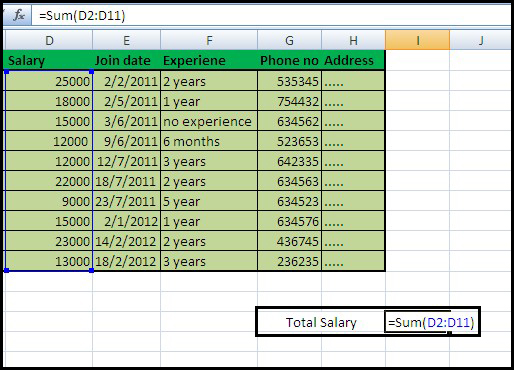Select join date 9/6/2011
The image size is (514, 370).
[x=127, y=141]
